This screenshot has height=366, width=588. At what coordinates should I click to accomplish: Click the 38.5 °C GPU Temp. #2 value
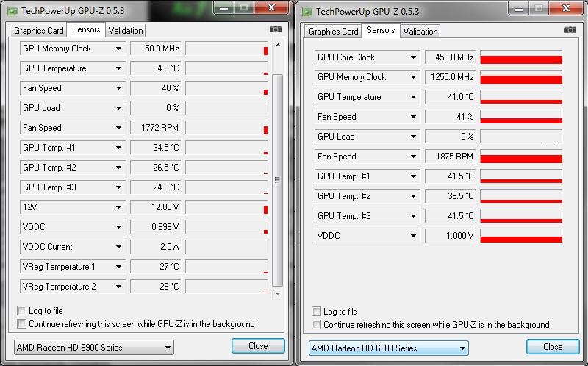tap(451, 196)
